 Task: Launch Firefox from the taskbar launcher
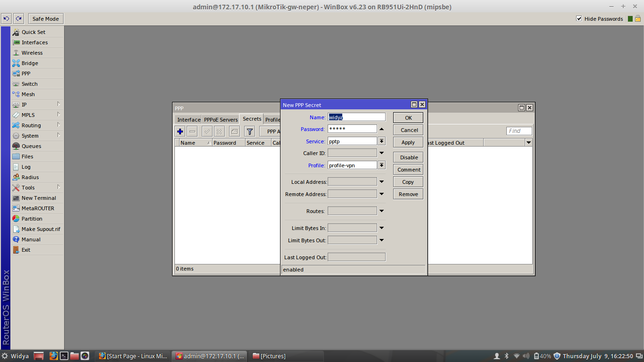[53, 356]
